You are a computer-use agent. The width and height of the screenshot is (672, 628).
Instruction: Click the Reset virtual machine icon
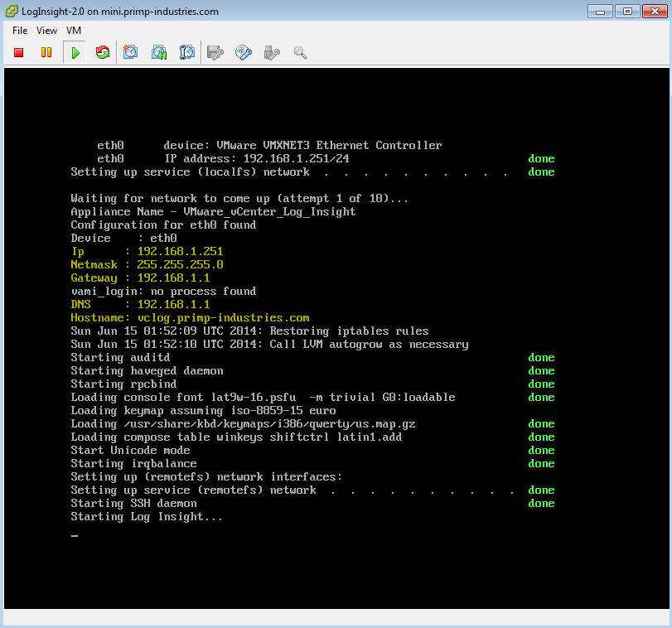click(103, 53)
